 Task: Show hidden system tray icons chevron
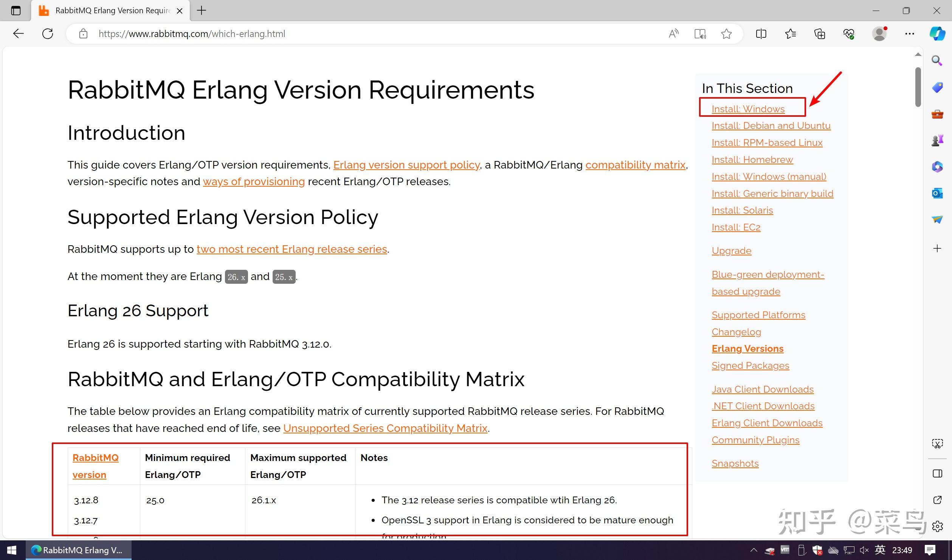click(754, 550)
